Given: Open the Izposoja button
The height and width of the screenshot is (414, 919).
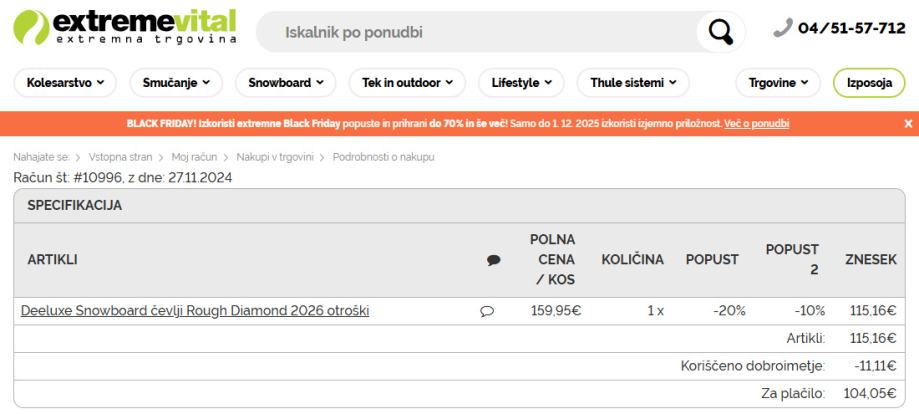Looking at the screenshot, I should [x=869, y=83].
